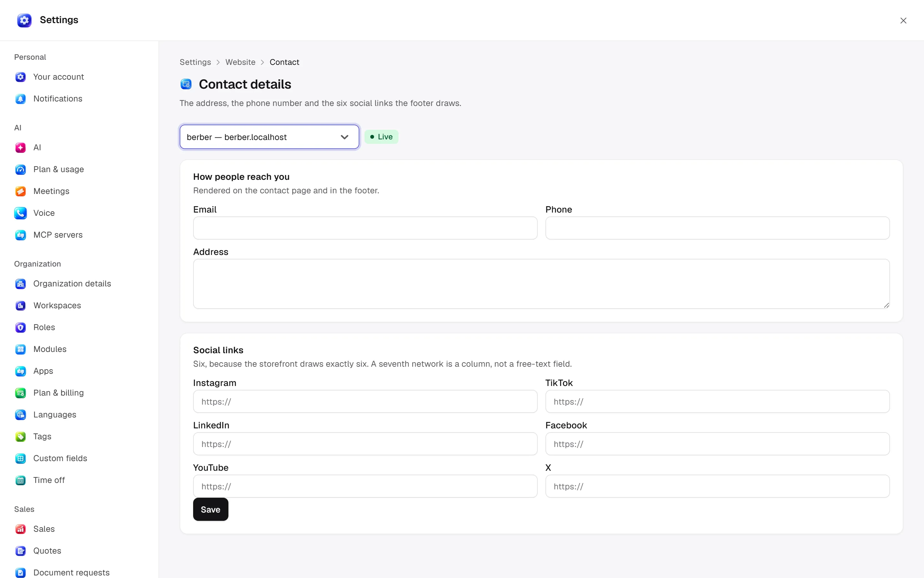Viewport: 924px width, 578px height.
Task: Click the Quotes document icon
Action: 21,550
